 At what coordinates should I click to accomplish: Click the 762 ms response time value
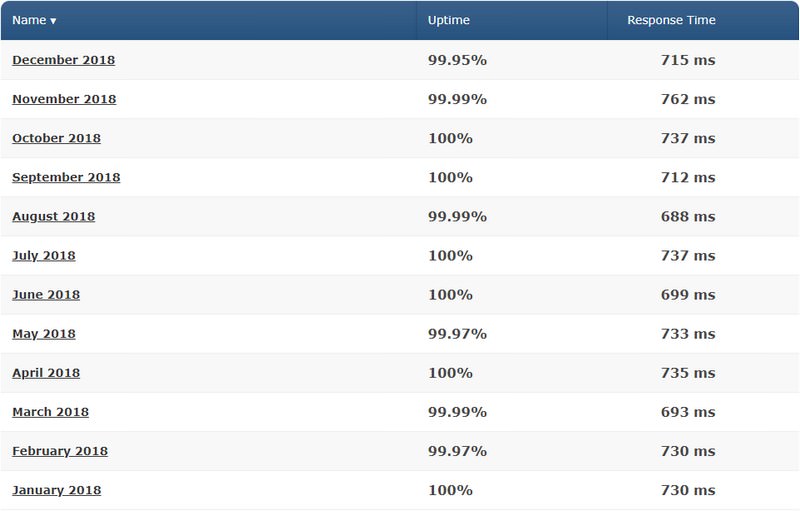(690, 99)
